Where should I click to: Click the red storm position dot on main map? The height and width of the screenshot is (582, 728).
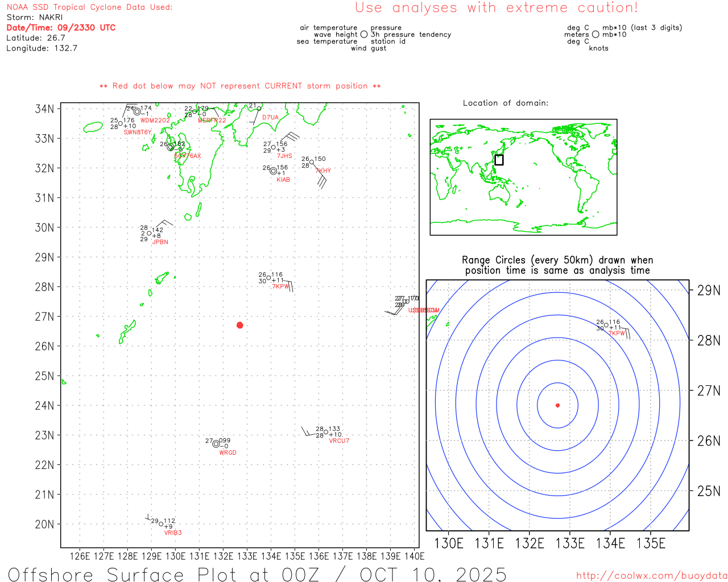(240, 325)
